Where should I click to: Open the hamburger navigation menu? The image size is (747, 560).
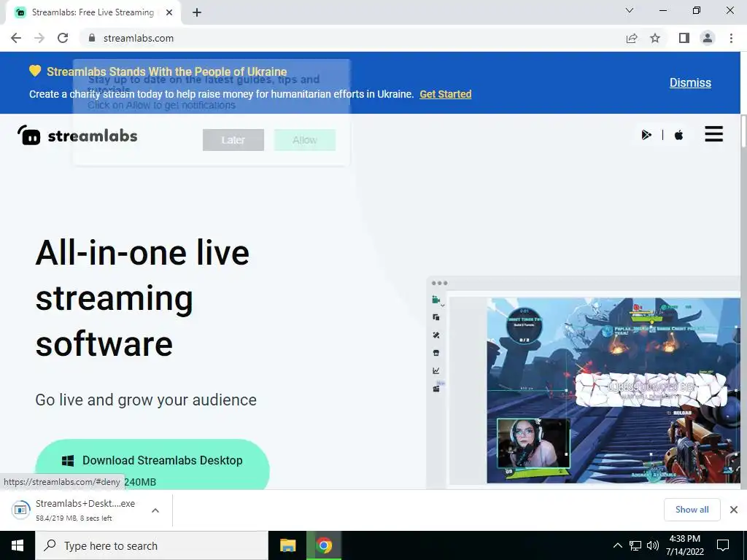(x=713, y=134)
